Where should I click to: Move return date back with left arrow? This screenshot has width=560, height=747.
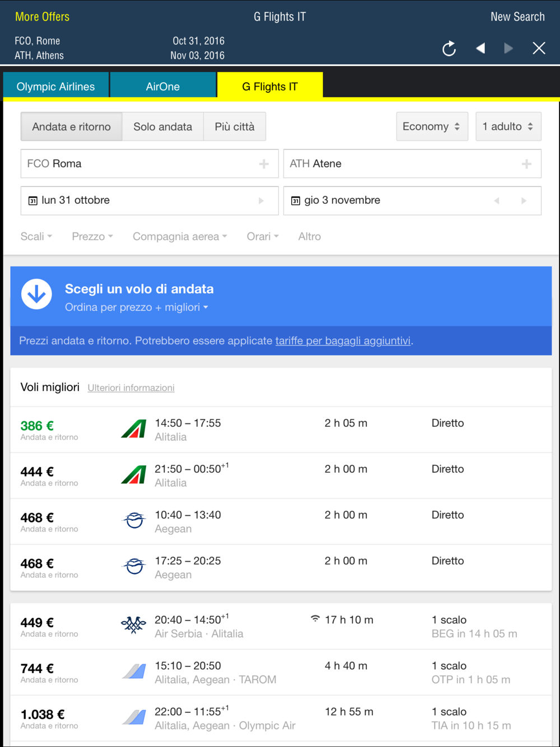pyautogui.click(x=496, y=200)
